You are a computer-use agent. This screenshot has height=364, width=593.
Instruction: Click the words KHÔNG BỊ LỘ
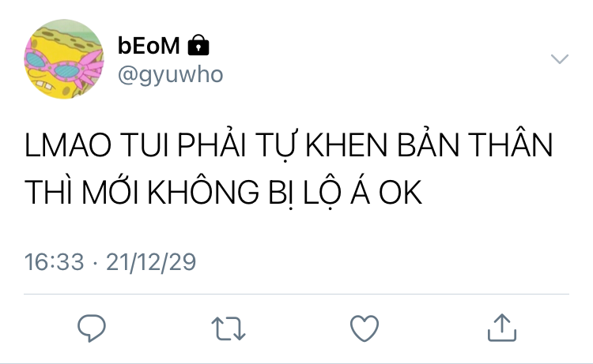[x=241, y=191]
